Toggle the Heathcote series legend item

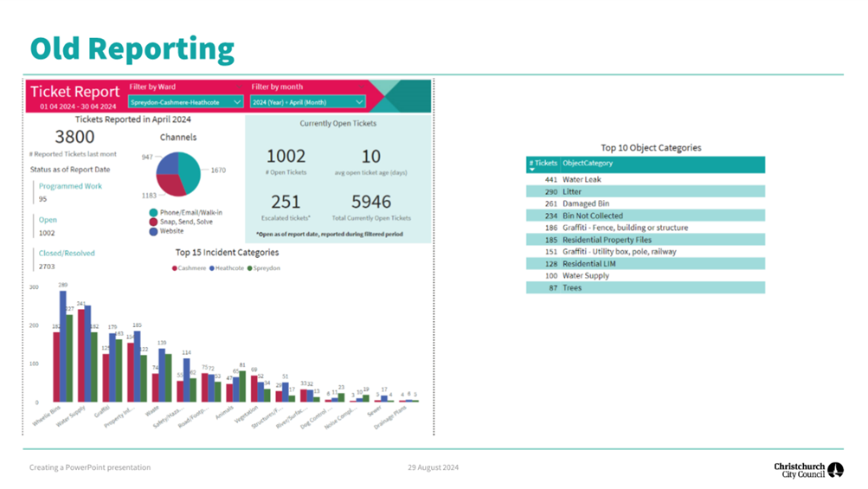pos(227,268)
